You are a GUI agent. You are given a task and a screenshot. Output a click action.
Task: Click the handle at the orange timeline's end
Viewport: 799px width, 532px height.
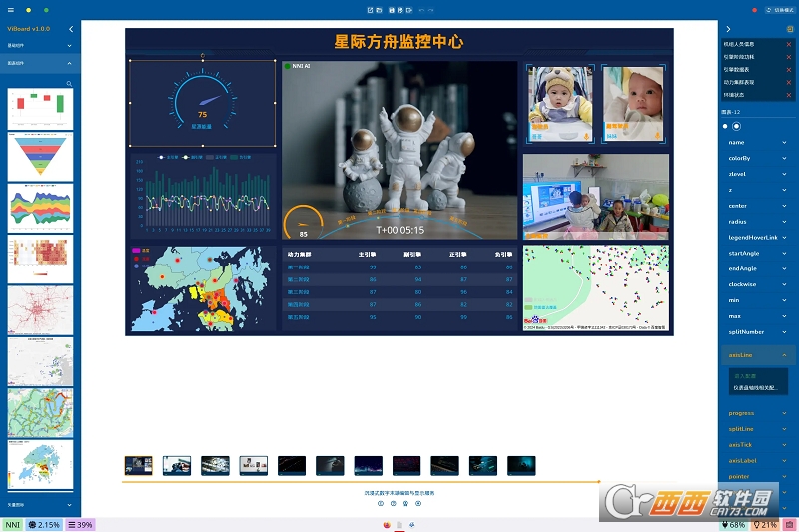coord(599,481)
